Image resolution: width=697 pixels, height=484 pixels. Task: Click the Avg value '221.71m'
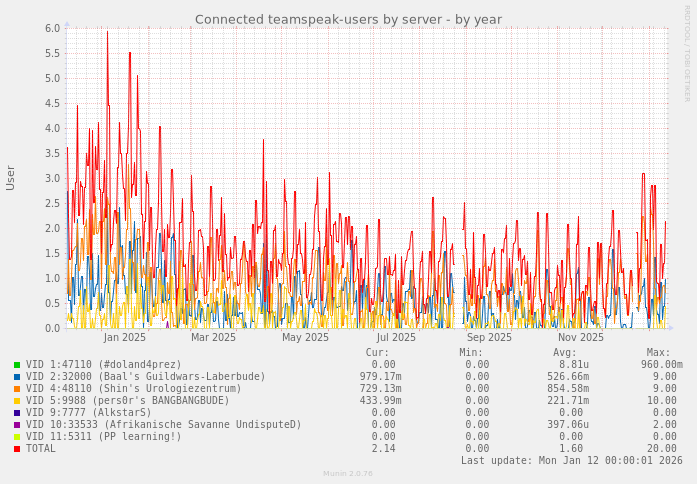(568, 401)
